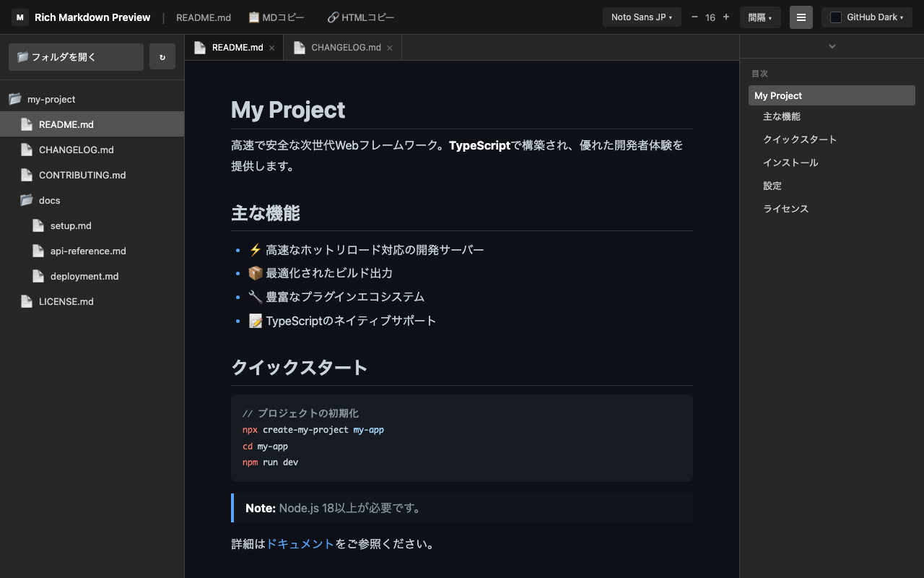Screen dimensions: 924x578
Task: Decrease font size with the minus button
Action: click(x=694, y=17)
